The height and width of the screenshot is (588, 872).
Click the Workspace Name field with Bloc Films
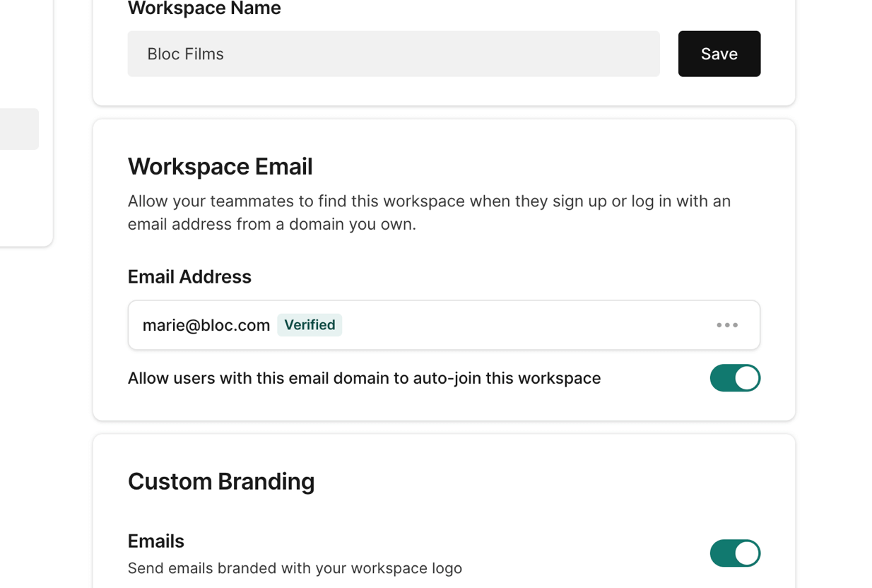tap(393, 54)
